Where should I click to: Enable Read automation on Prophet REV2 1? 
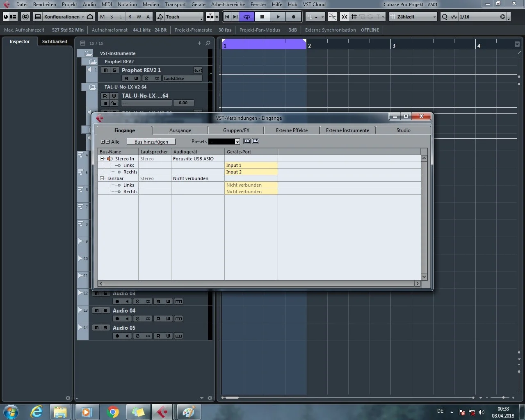click(x=126, y=78)
